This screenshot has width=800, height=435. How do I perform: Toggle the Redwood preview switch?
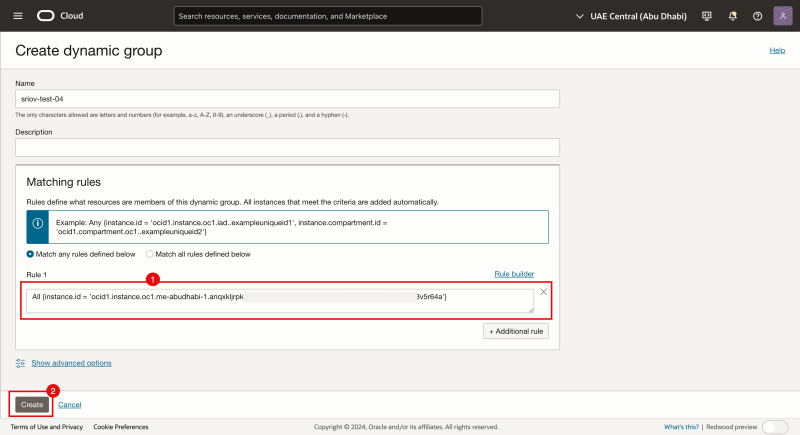[774, 427]
